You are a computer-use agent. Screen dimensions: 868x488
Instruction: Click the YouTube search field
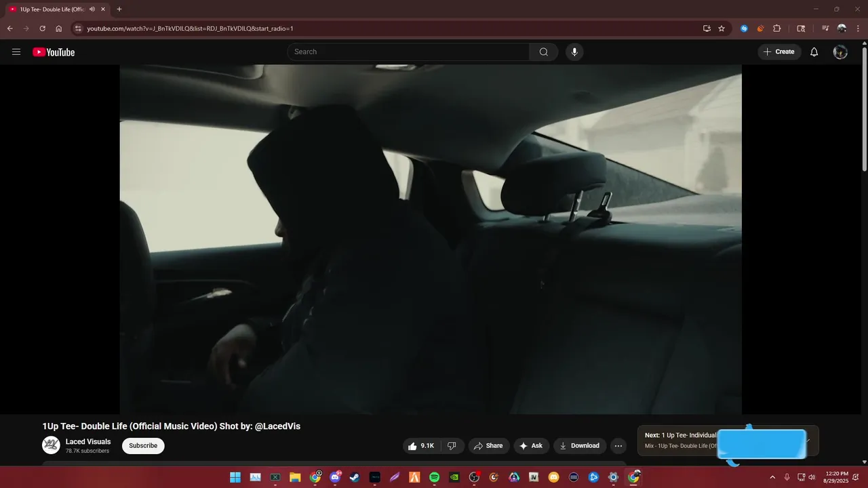pyautogui.click(x=408, y=52)
